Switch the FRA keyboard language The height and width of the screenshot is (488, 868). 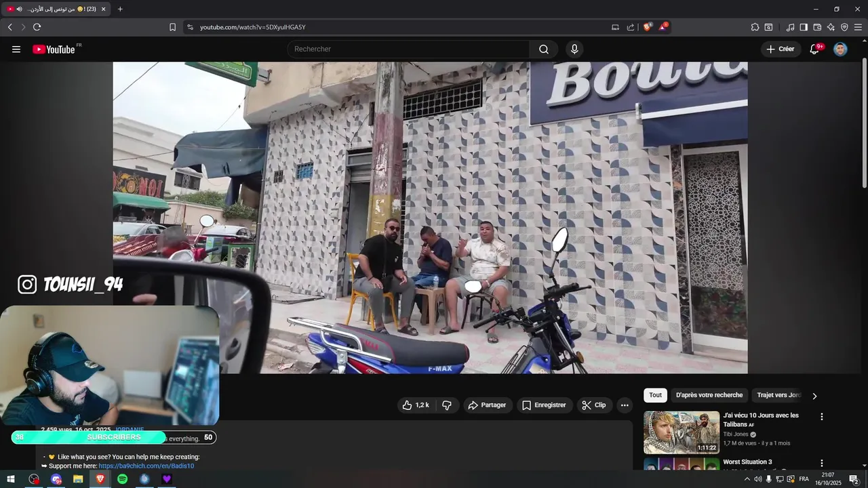(x=804, y=479)
